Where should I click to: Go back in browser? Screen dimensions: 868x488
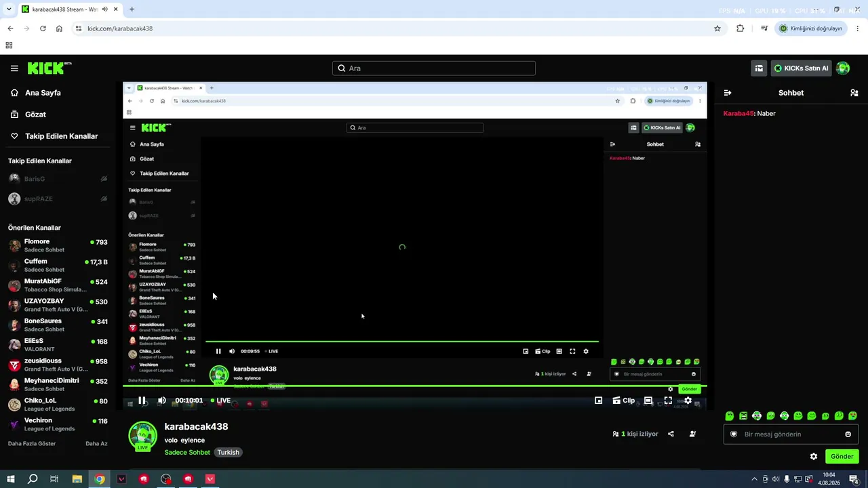coord(10,28)
